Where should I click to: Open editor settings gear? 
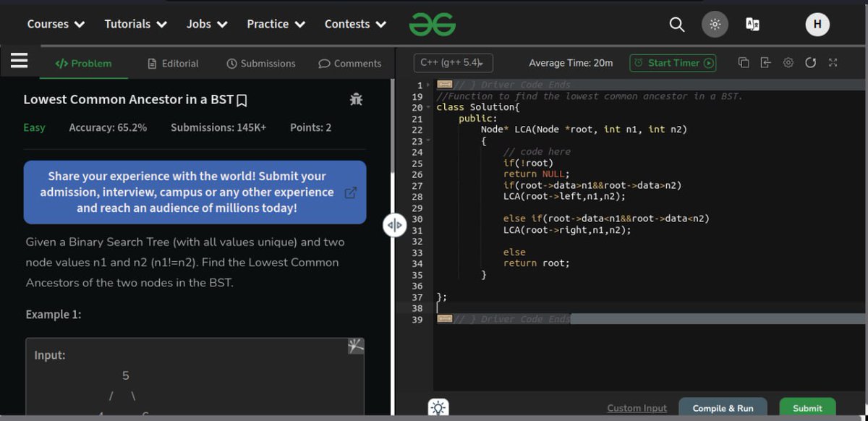pos(788,63)
